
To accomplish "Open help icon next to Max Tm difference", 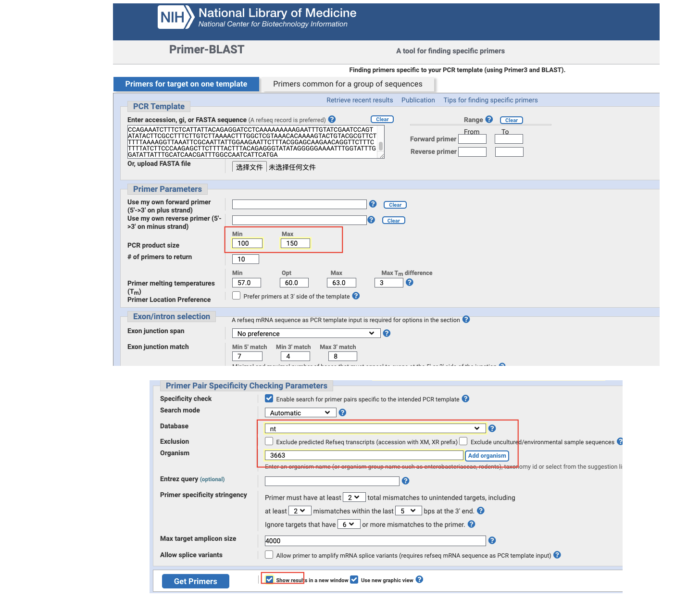I will coord(409,282).
